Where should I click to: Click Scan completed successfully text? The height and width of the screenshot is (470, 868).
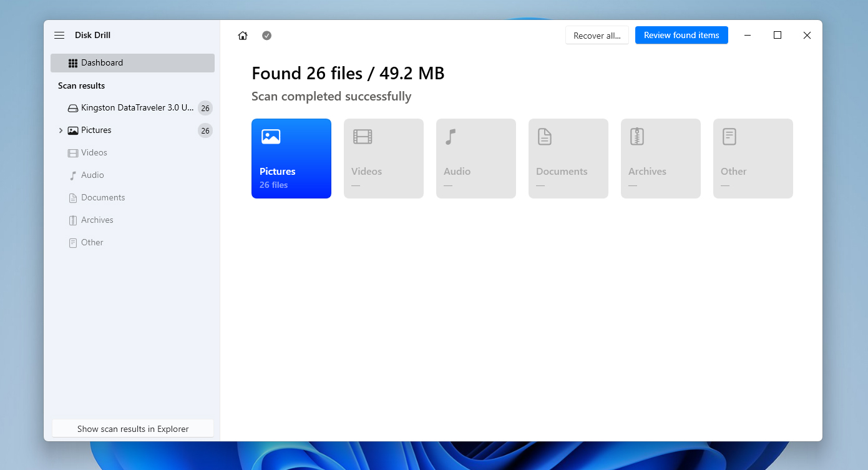(331, 97)
